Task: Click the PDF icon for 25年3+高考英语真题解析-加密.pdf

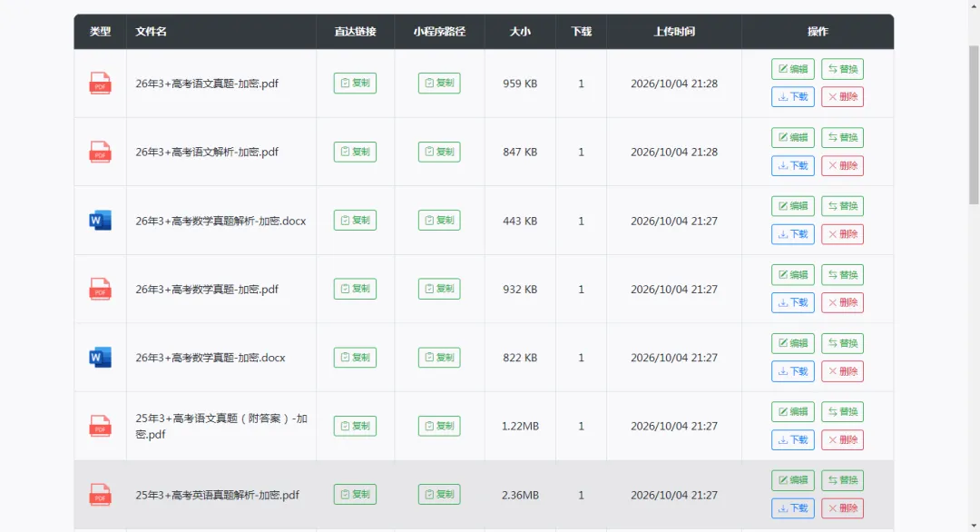Action: [100, 495]
